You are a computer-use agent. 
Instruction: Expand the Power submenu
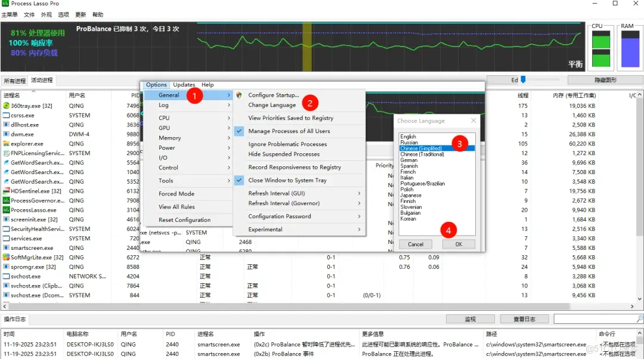(x=188, y=148)
